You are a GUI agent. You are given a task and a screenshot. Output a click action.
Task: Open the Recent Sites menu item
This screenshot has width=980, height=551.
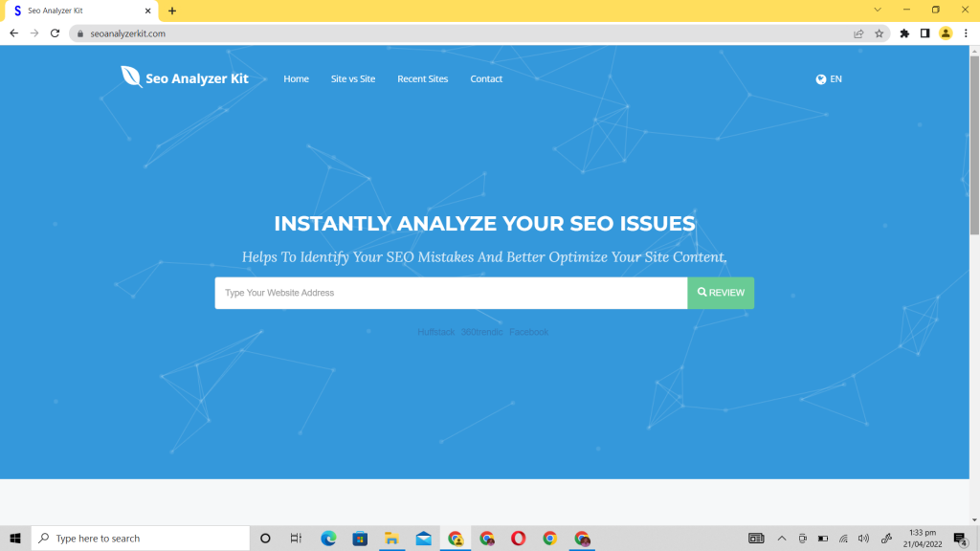[422, 79]
